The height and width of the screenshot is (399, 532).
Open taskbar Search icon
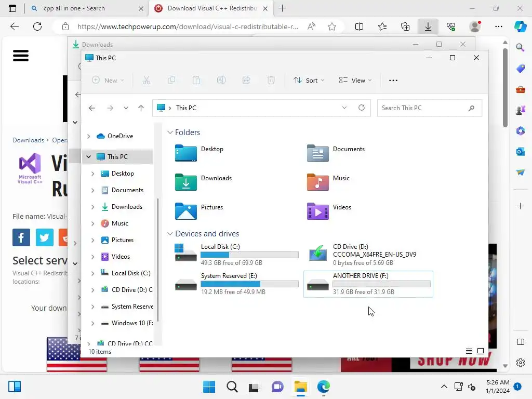232,387
